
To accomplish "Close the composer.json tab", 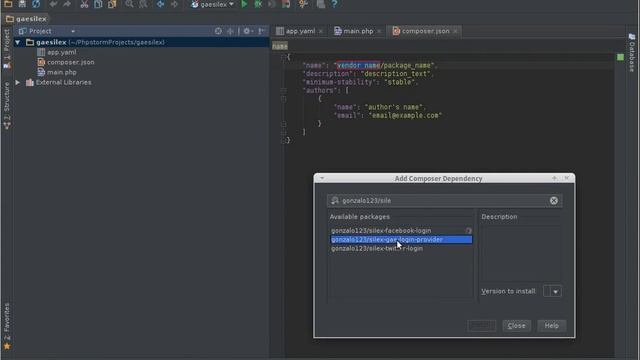I will tap(455, 31).
